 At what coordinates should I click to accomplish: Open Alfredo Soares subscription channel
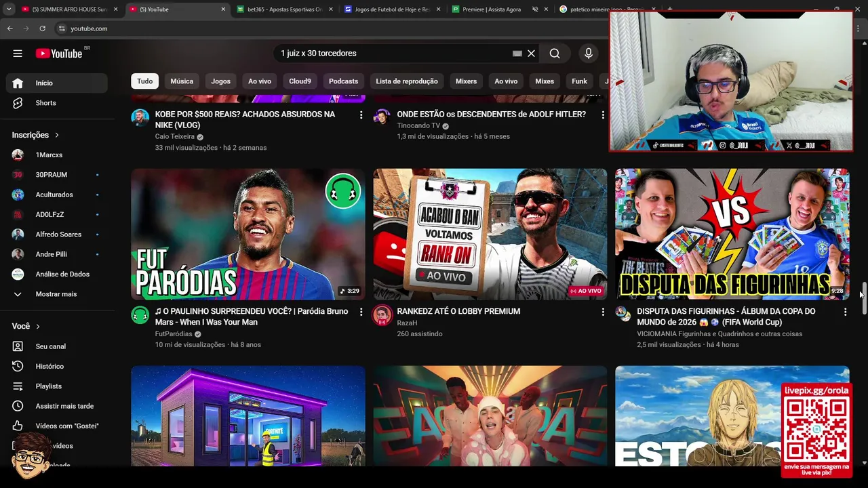click(56, 235)
